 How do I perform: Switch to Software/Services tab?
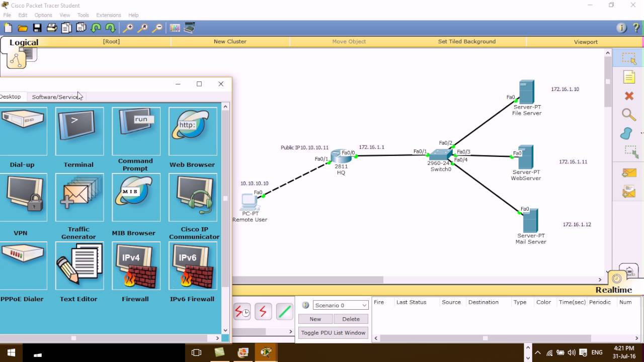(x=56, y=97)
